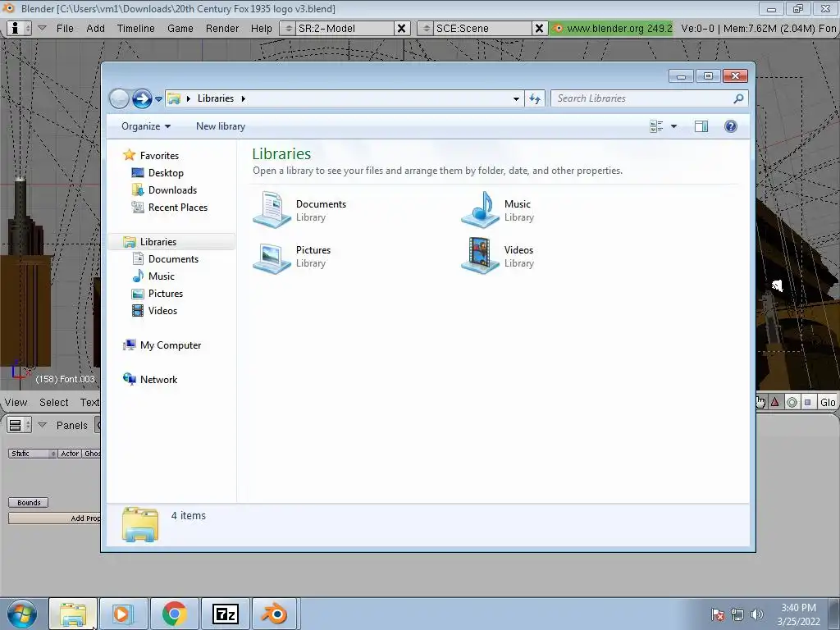840x630 pixels.
Task: Change view with the view icon button
Action: [x=656, y=126]
